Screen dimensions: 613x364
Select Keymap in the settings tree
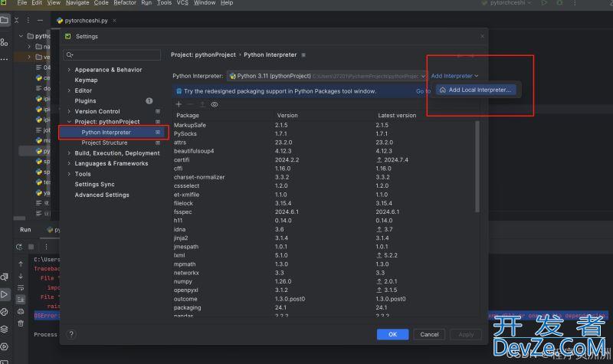coord(86,80)
